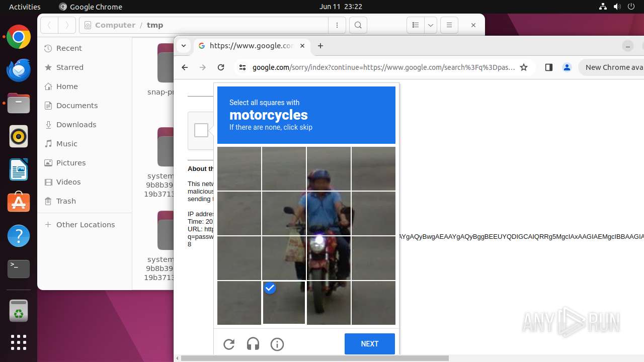Image resolution: width=644 pixels, height=362 pixels.
Task: Open a new Chrome tab
Action: click(320, 46)
